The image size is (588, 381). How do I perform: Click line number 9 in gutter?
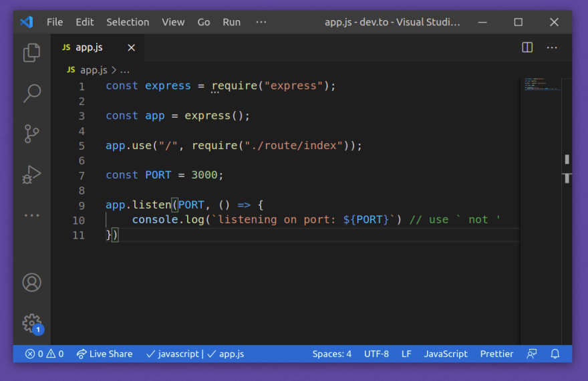click(82, 205)
